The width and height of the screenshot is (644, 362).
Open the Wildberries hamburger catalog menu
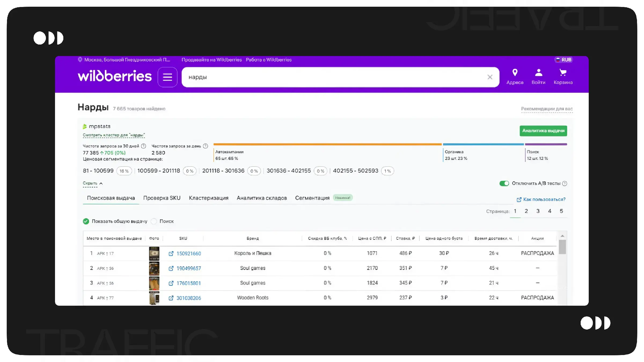click(167, 77)
